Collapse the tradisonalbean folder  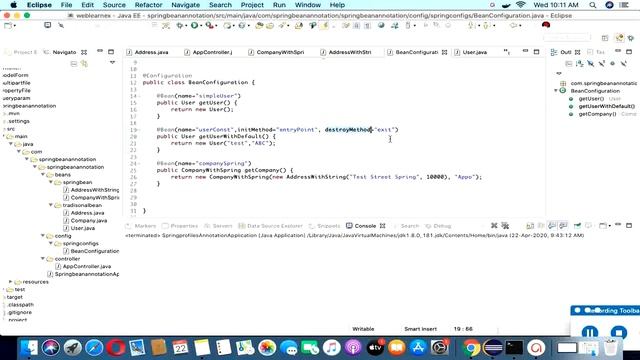pyautogui.click(x=51, y=205)
